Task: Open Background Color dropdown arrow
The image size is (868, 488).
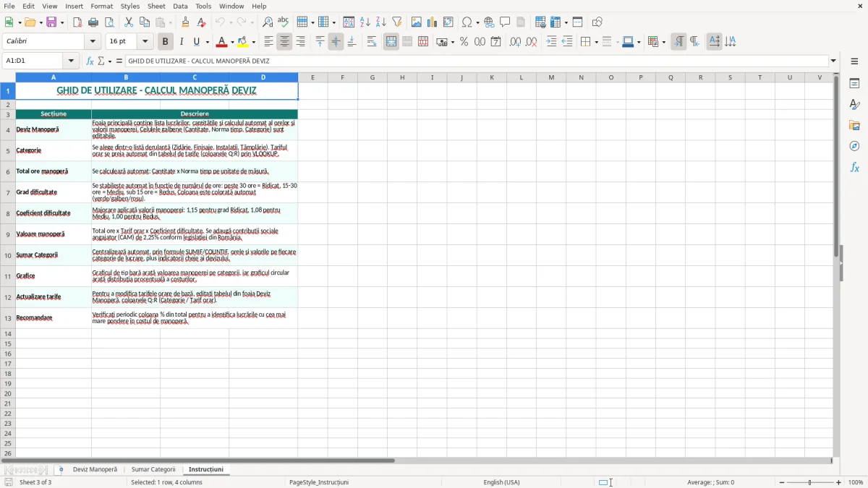Action: (254, 42)
